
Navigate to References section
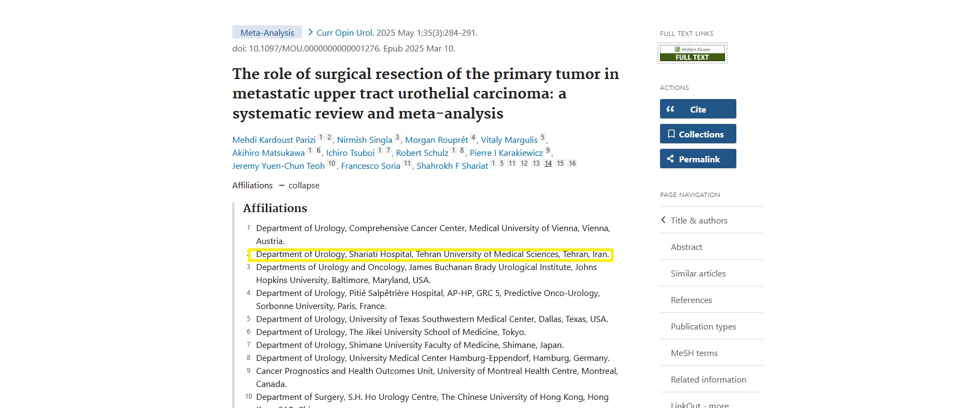coord(691,300)
